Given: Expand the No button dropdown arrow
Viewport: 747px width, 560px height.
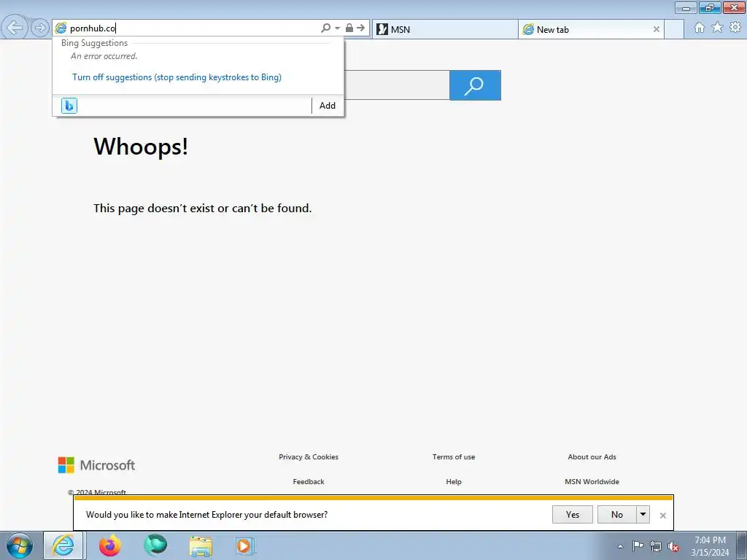Looking at the screenshot, I should [643, 515].
